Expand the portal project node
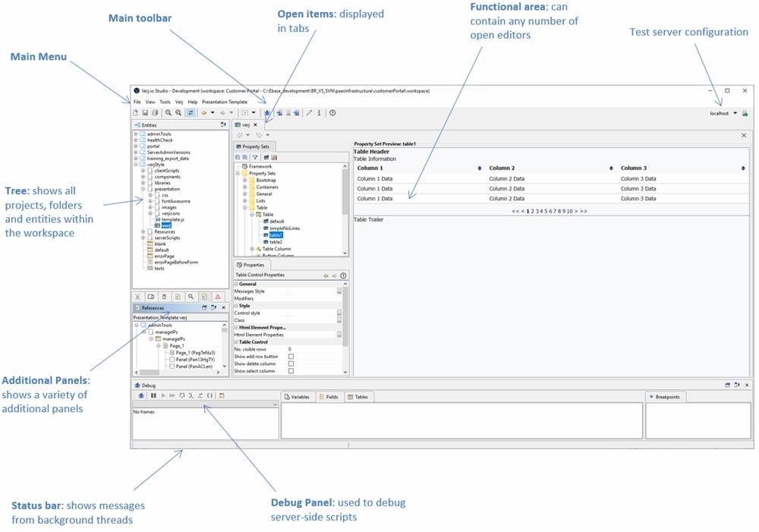The height and width of the screenshot is (532, 759). pyautogui.click(x=136, y=146)
